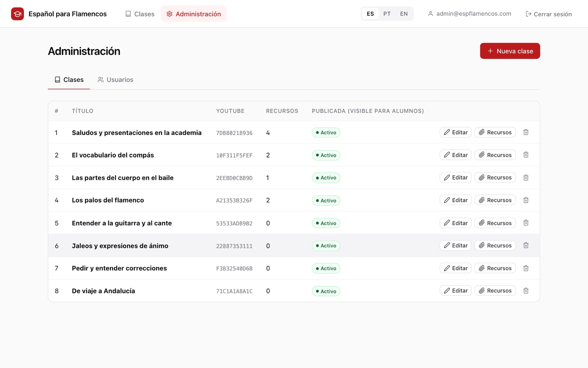The height and width of the screenshot is (368, 588).
Task: Create a new class with Nueva clase
Action: (x=510, y=51)
